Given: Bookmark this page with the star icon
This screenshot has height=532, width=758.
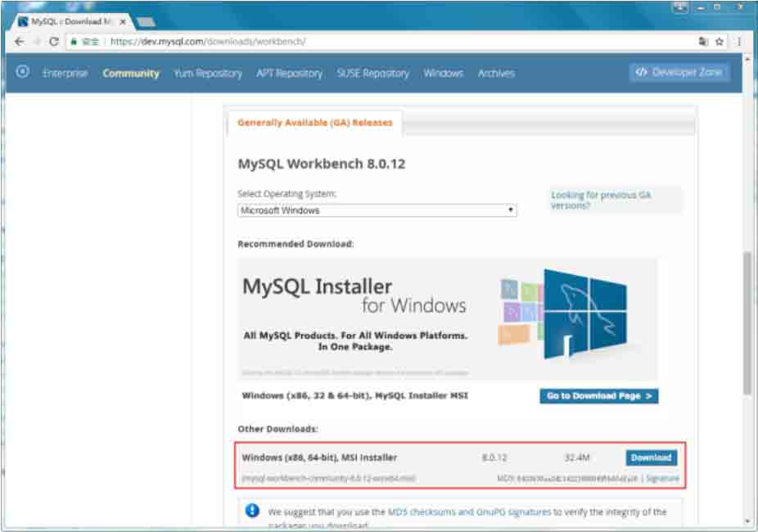Looking at the screenshot, I should tap(720, 42).
